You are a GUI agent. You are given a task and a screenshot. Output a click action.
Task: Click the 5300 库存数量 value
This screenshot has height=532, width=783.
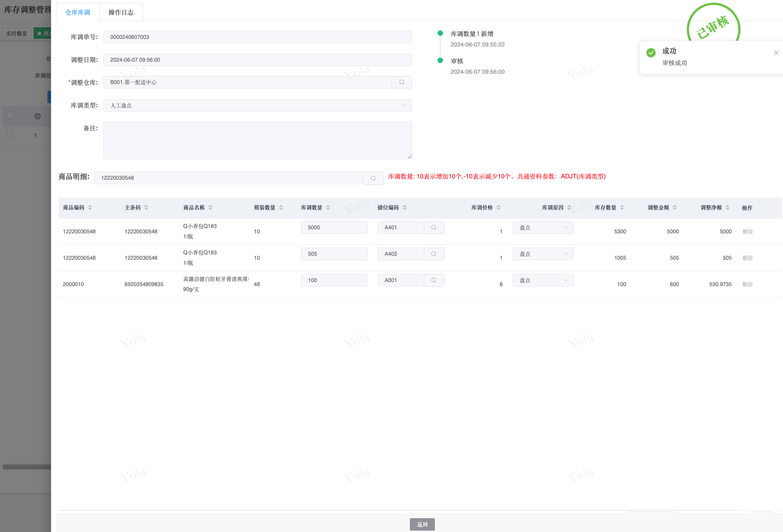click(620, 232)
